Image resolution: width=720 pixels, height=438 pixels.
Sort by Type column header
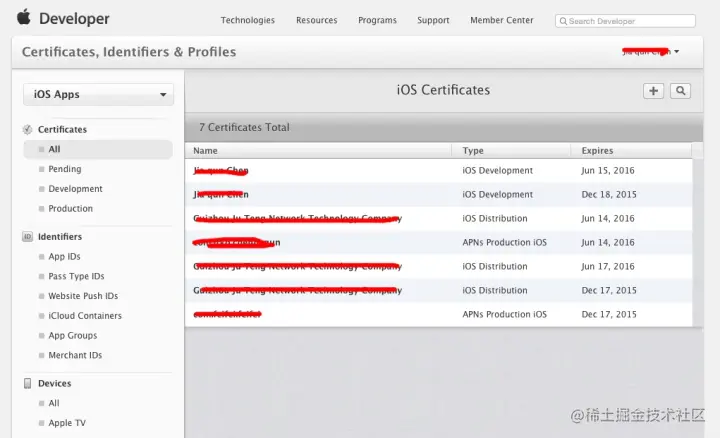[x=511, y=151]
